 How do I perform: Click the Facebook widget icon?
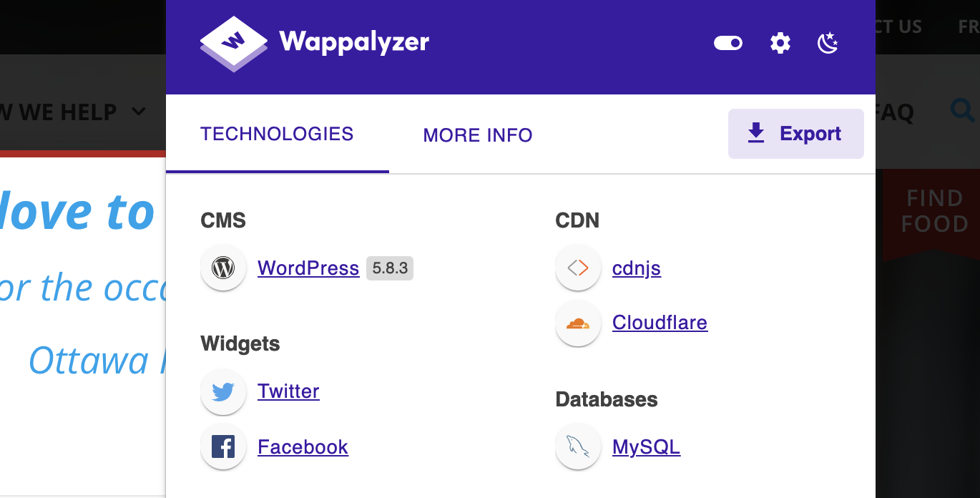tap(223, 446)
